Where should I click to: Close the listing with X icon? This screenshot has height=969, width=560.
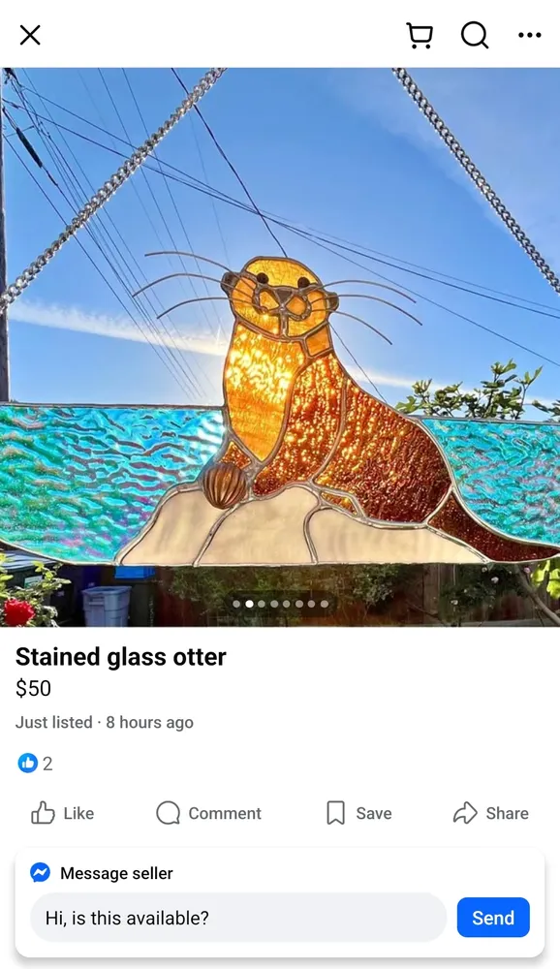click(x=30, y=35)
